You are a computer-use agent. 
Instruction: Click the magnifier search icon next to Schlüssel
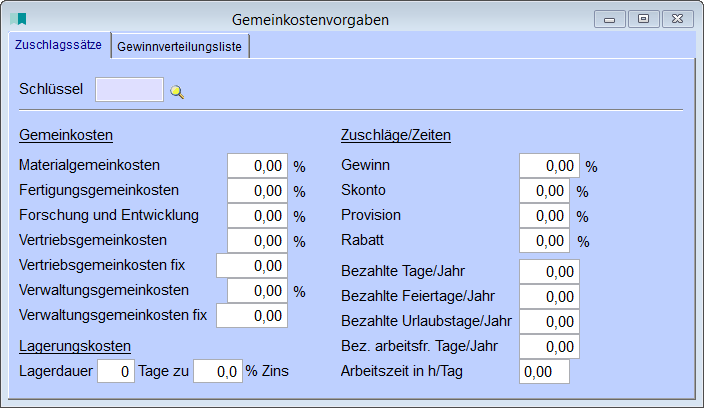click(177, 92)
